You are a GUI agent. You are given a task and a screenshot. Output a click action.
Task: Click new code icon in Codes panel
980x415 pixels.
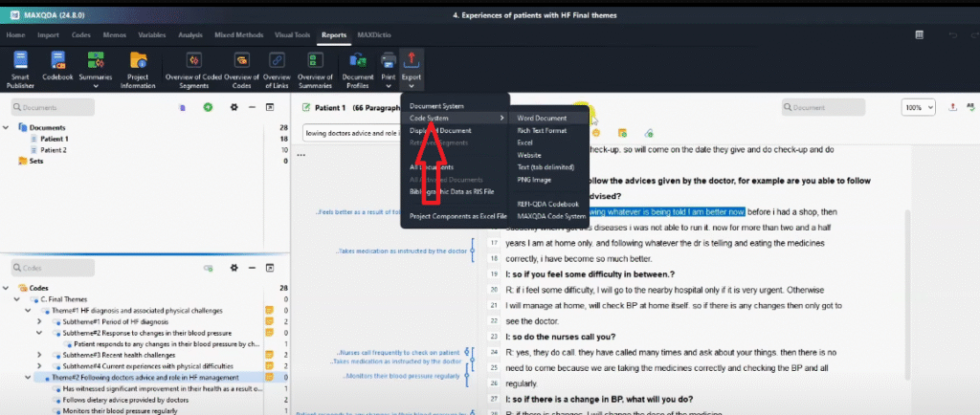[208, 268]
